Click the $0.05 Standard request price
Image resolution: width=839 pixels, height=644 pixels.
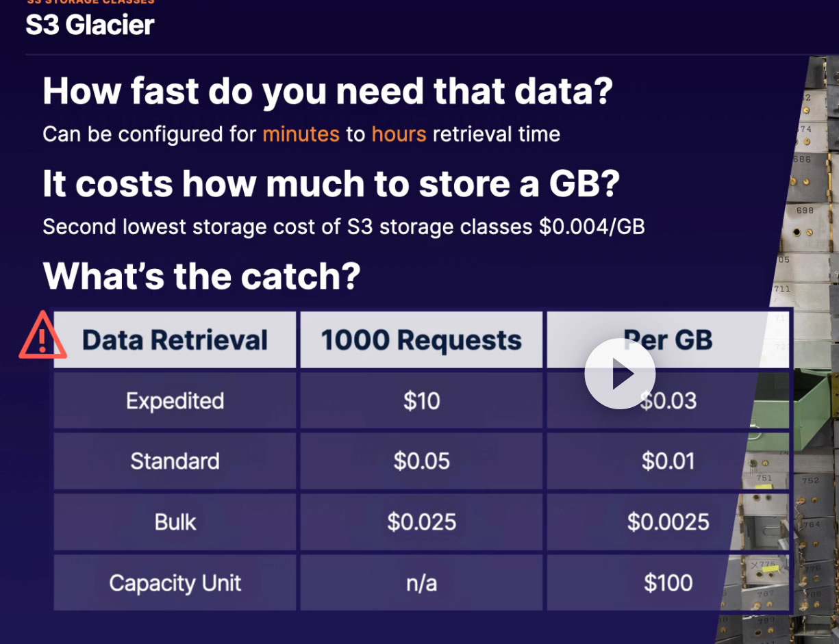click(x=421, y=461)
